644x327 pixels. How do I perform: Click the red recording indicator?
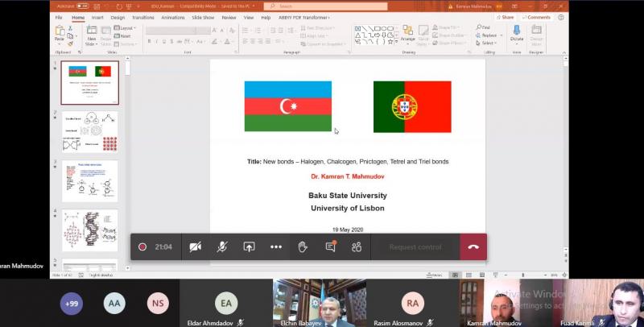142,247
